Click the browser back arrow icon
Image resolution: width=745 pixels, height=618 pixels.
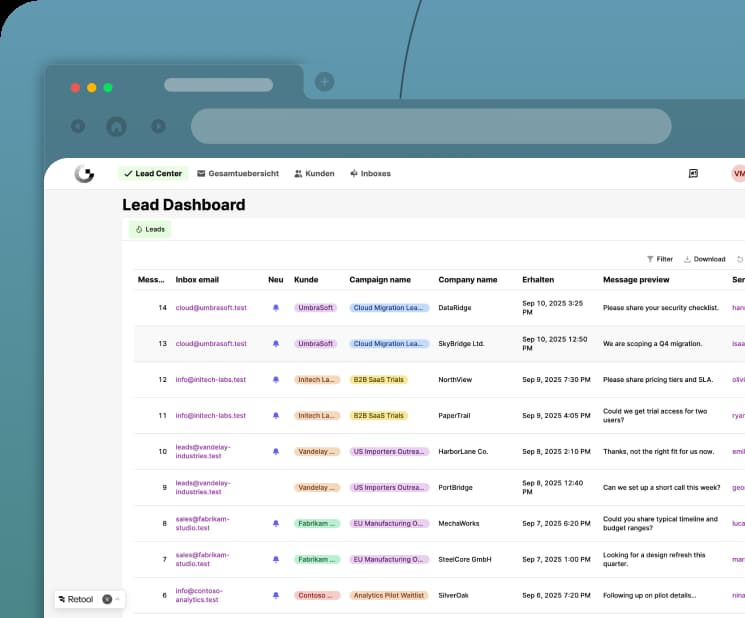[78, 126]
